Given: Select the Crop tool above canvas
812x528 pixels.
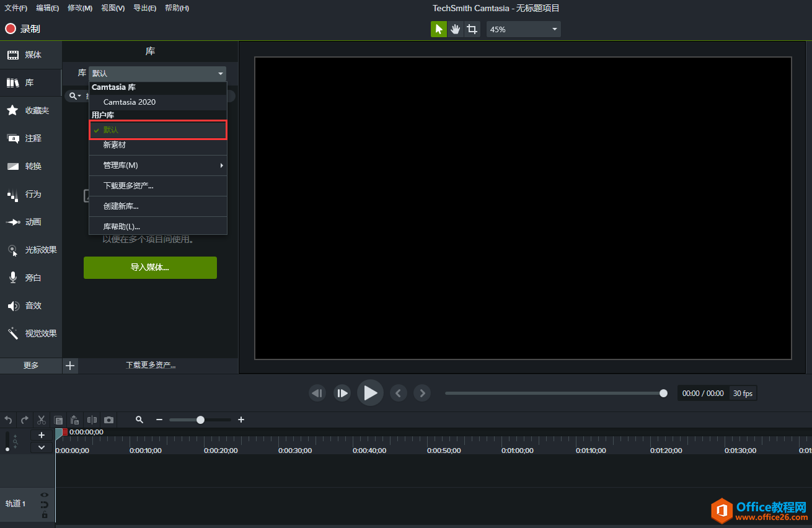Looking at the screenshot, I should (472, 29).
